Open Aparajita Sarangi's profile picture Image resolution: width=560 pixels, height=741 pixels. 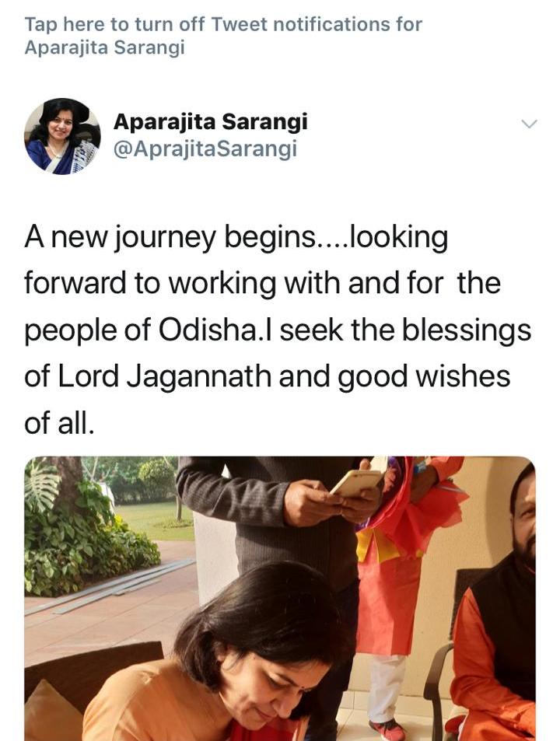(x=62, y=137)
